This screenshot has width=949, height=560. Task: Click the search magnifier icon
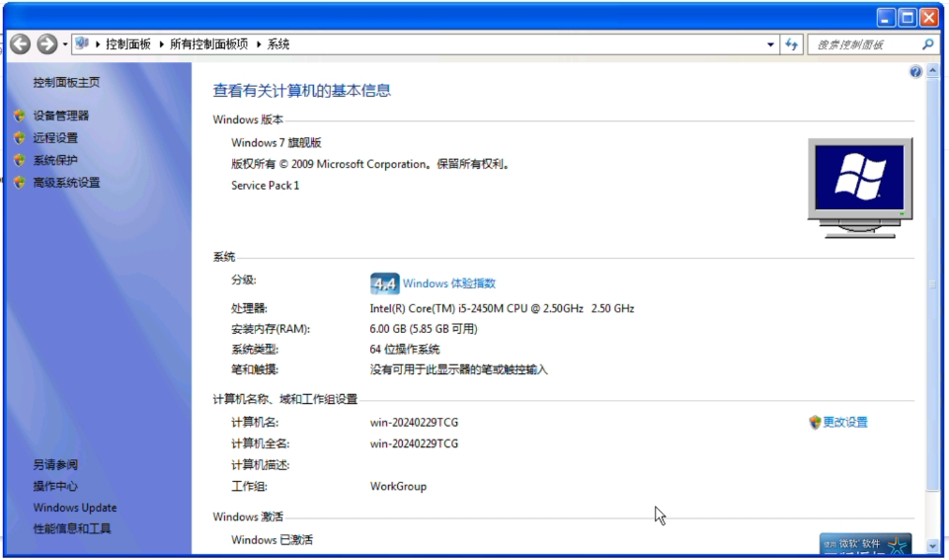coord(928,44)
